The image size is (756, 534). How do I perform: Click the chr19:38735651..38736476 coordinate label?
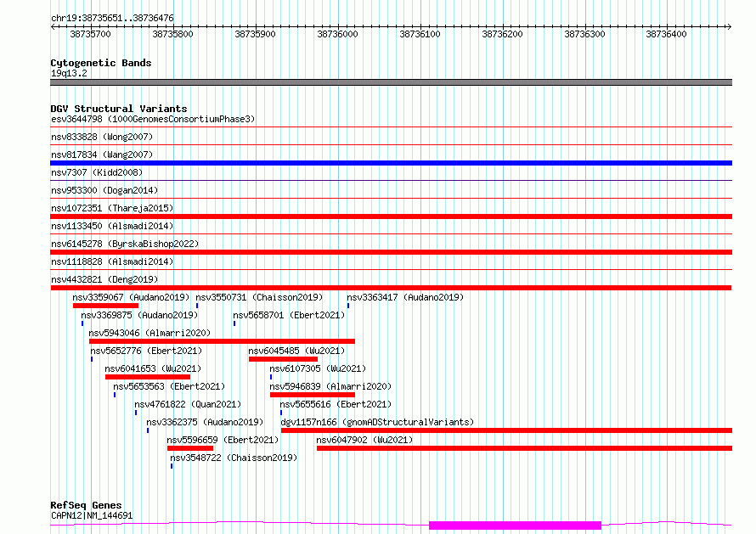point(112,19)
